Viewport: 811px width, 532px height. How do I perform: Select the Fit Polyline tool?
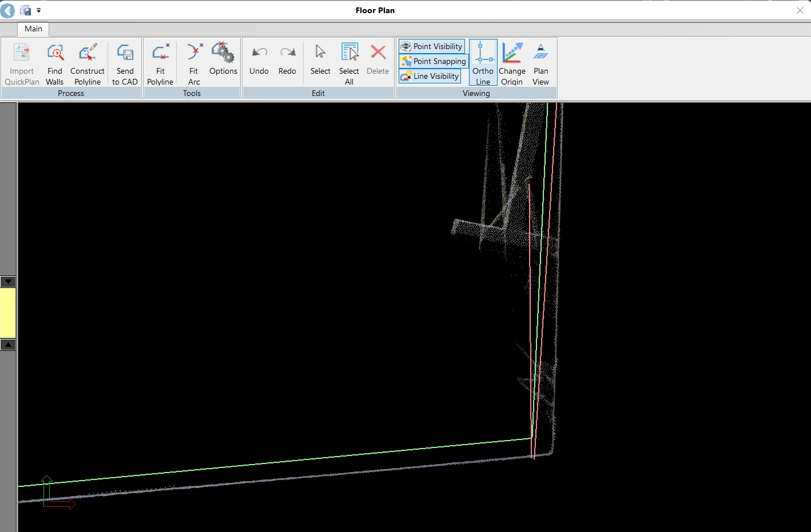coord(160,63)
